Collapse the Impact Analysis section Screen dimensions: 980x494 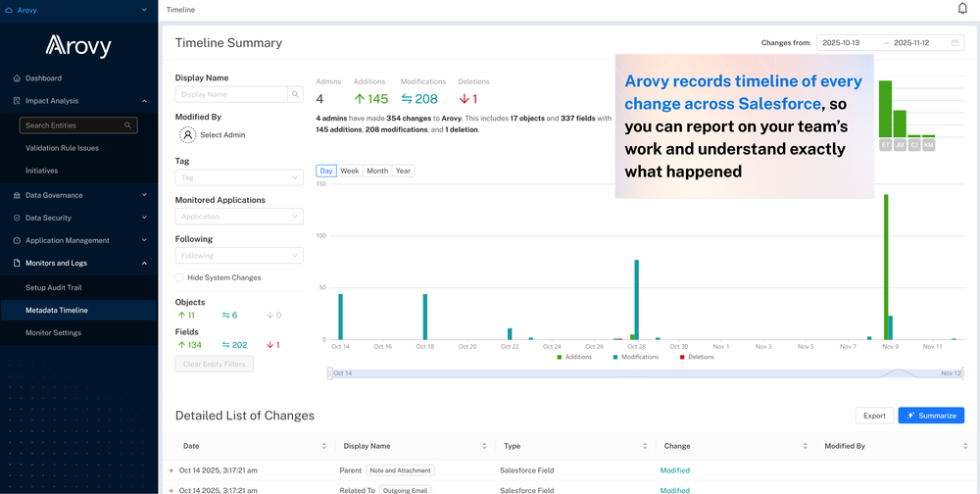144,101
